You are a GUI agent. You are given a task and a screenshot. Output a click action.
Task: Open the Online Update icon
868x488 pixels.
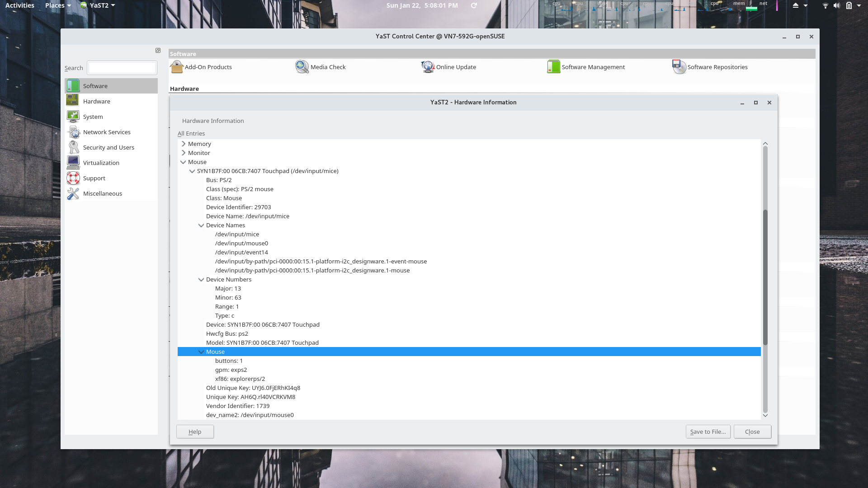(428, 67)
